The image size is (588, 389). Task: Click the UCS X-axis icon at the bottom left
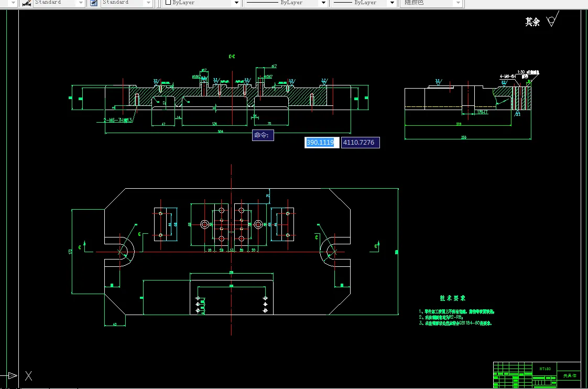pyautogui.click(x=28, y=376)
